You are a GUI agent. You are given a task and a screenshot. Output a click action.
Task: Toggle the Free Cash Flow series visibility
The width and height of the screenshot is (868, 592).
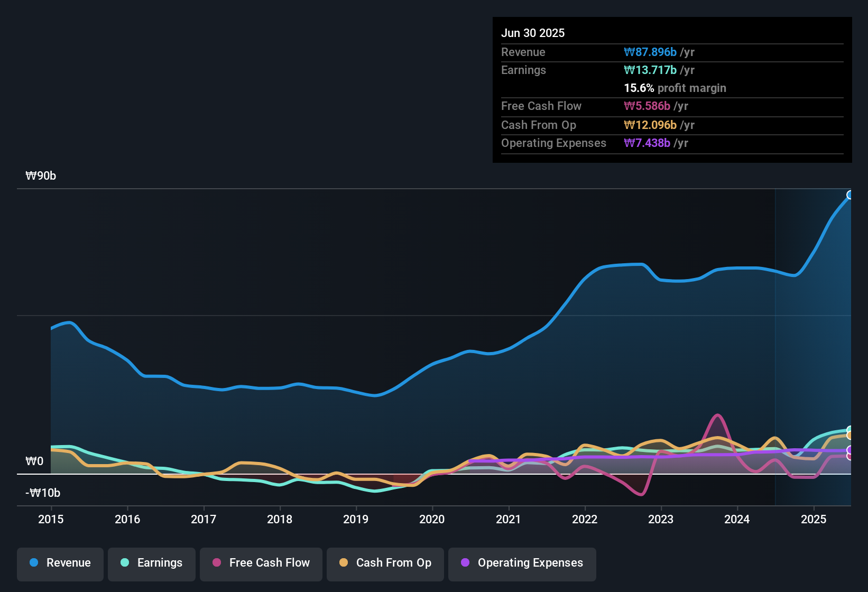[x=261, y=563]
